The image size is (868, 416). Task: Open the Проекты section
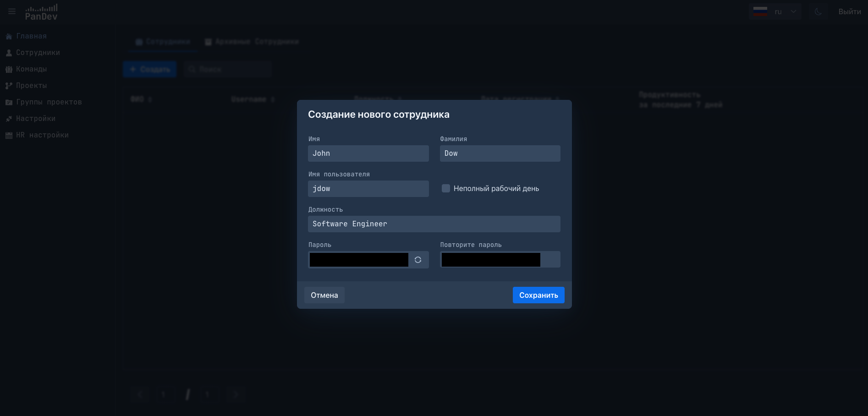point(31,85)
